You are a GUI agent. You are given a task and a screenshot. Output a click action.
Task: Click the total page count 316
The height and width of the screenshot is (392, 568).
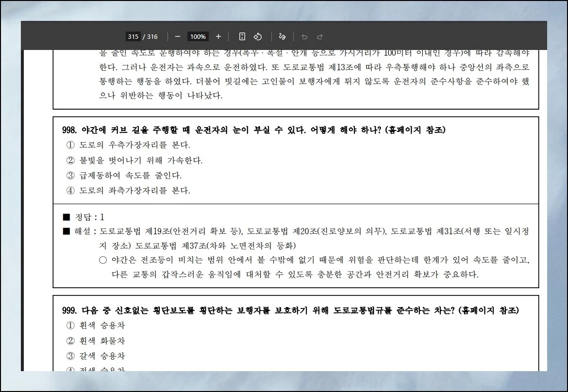152,36
